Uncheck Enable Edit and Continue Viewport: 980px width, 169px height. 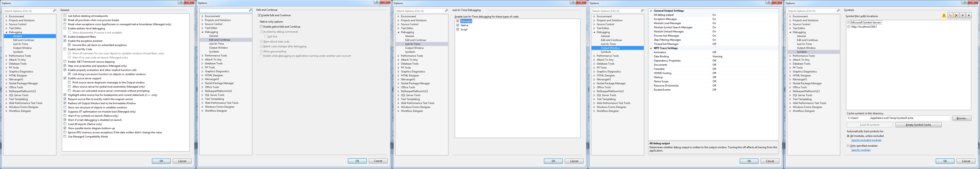(x=259, y=16)
